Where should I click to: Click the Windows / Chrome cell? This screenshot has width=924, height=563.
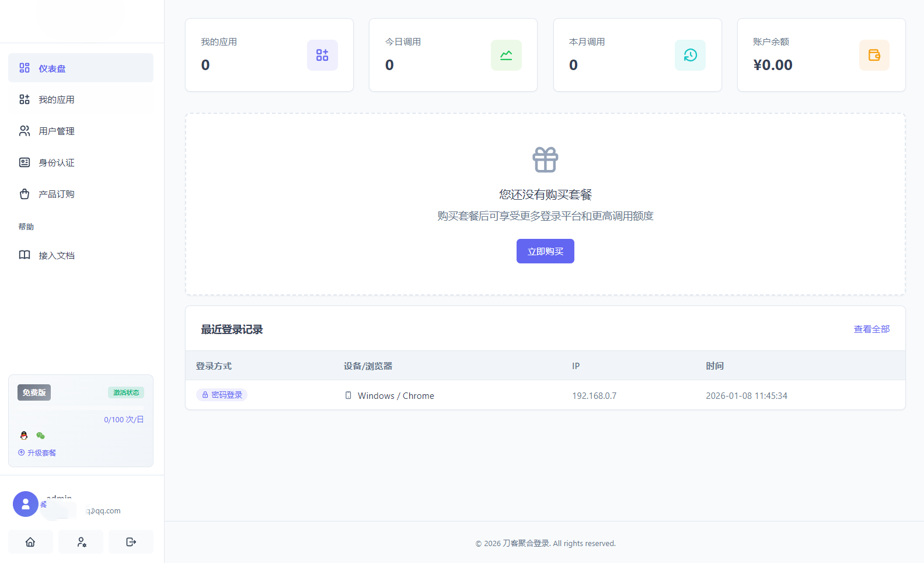click(396, 395)
